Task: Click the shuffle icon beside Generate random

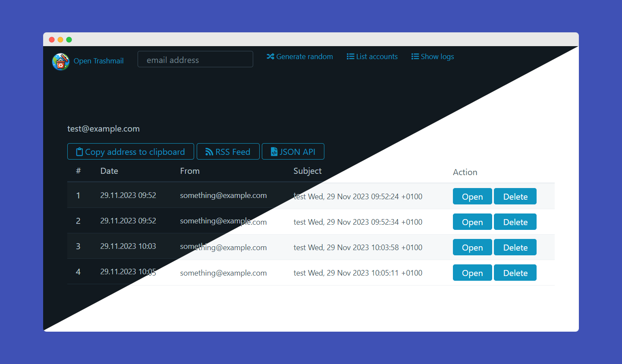Action: click(x=270, y=56)
